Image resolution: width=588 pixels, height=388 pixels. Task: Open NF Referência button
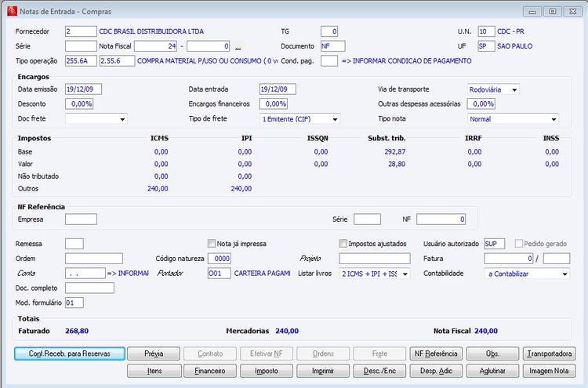[x=436, y=354]
